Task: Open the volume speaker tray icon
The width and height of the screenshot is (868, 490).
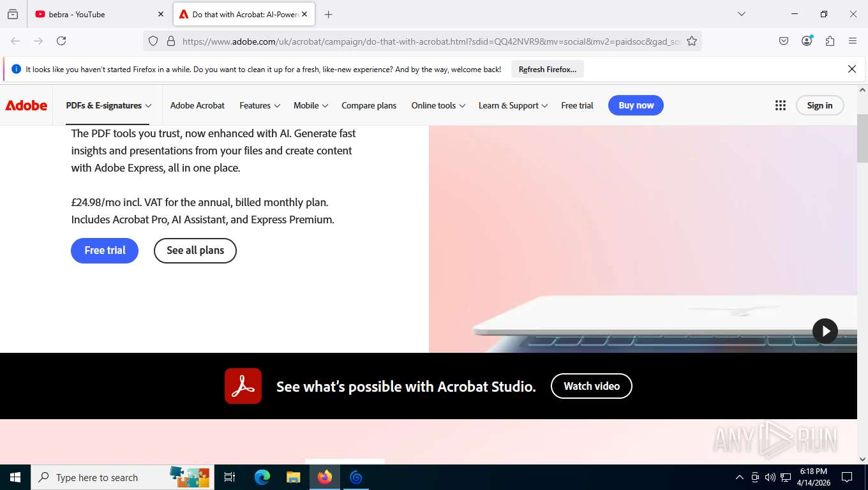Action: click(x=770, y=477)
